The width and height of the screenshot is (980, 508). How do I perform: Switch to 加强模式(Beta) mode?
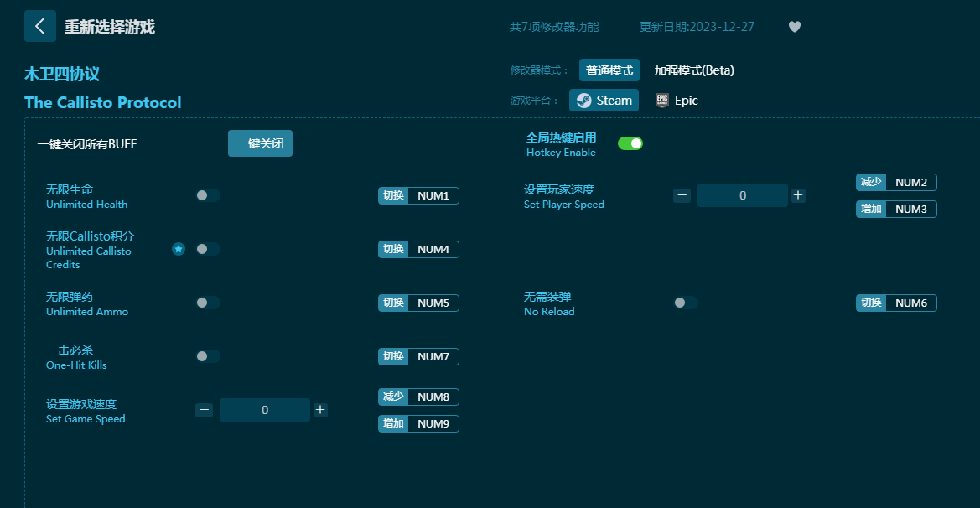694,70
